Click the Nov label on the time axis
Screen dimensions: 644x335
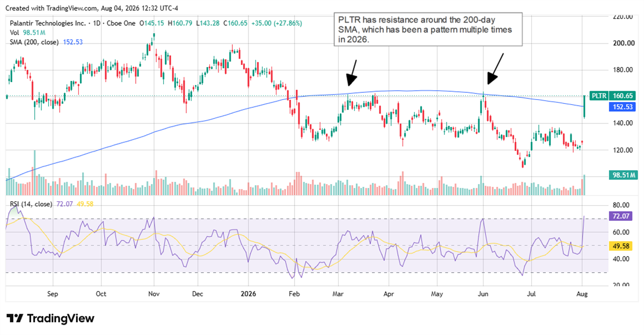154,295
